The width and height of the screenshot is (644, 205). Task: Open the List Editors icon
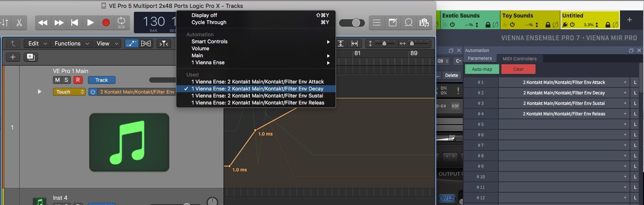(x=377, y=22)
